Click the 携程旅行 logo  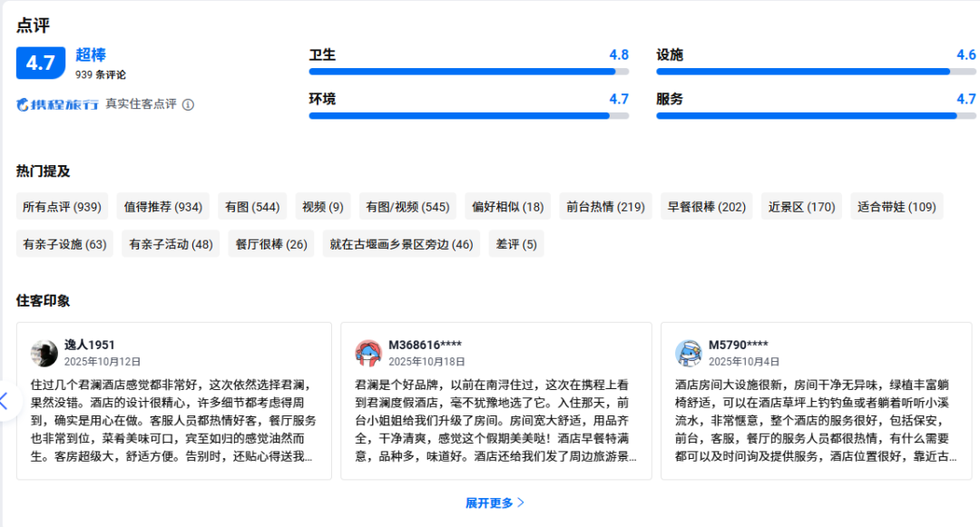tap(57, 104)
